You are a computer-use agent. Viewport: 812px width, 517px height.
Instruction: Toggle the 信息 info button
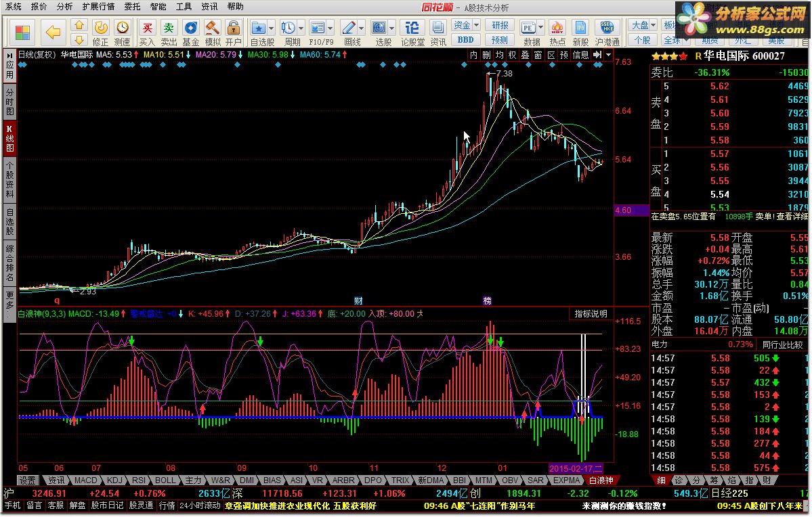pyautogui.click(x=580, y=55)
